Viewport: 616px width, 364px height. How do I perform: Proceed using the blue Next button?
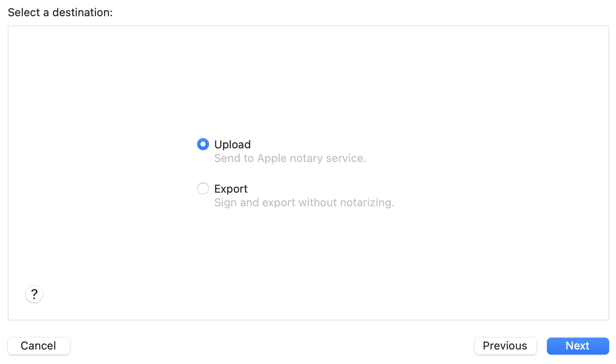pos(578,346)
